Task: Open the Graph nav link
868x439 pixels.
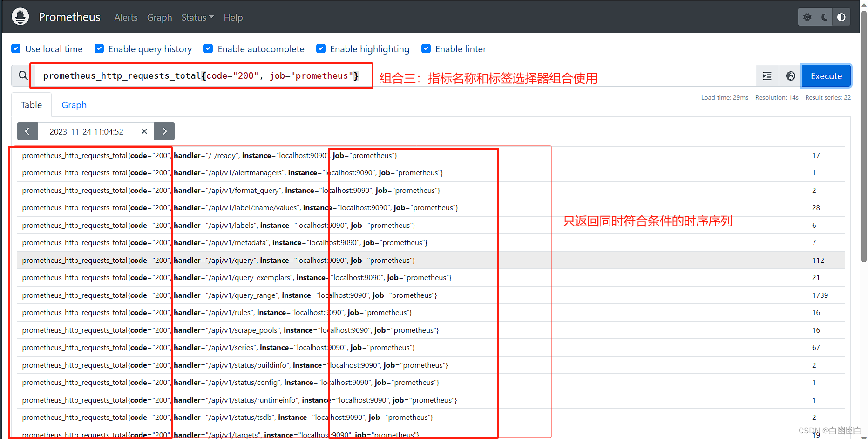Action: click(x=159, y=17)
